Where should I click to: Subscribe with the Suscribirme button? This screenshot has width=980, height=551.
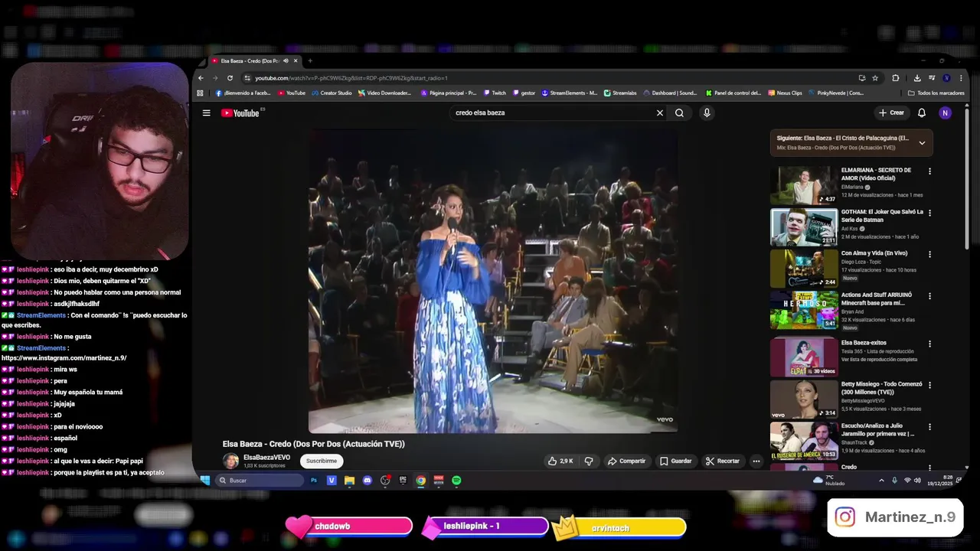322,461
